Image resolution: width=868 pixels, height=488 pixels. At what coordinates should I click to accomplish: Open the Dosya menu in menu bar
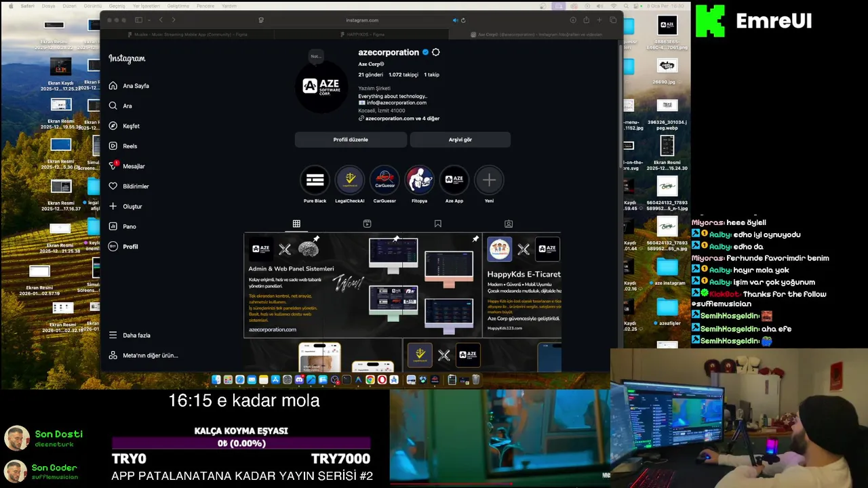tap(49, 6)
